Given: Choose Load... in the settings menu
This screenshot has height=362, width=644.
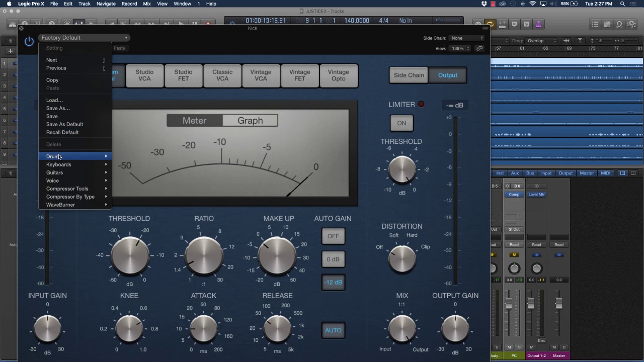Looking at the screenshot, I should click(75, 100).
